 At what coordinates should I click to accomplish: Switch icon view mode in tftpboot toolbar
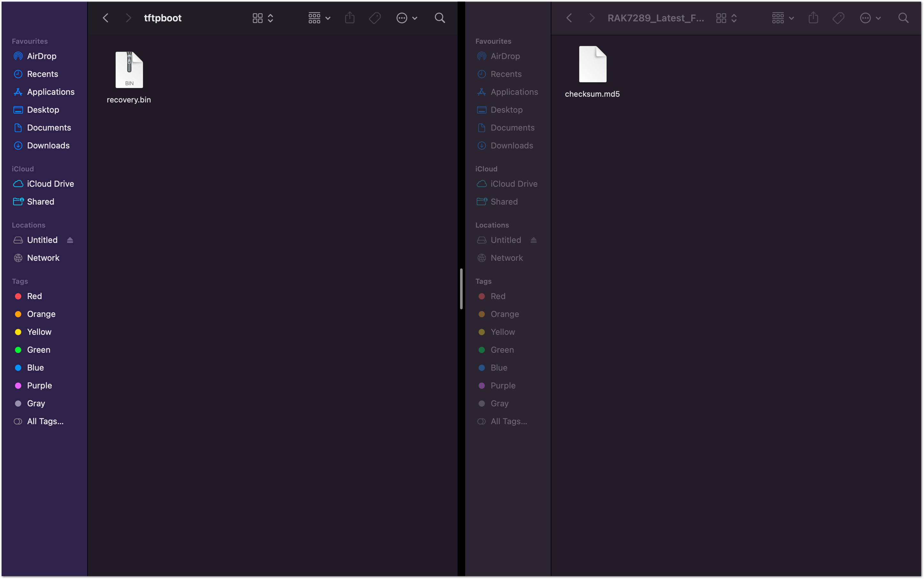pos(262,18)
